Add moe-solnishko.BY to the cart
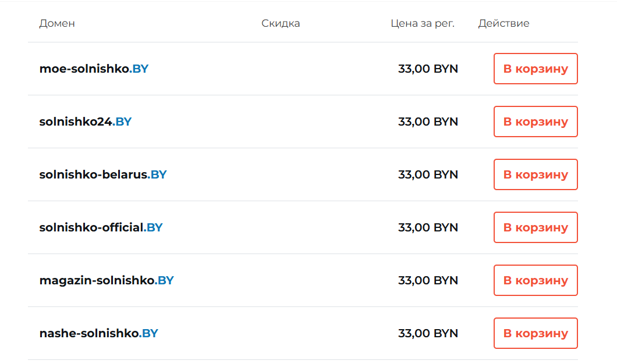 click(x=536, y=69)
